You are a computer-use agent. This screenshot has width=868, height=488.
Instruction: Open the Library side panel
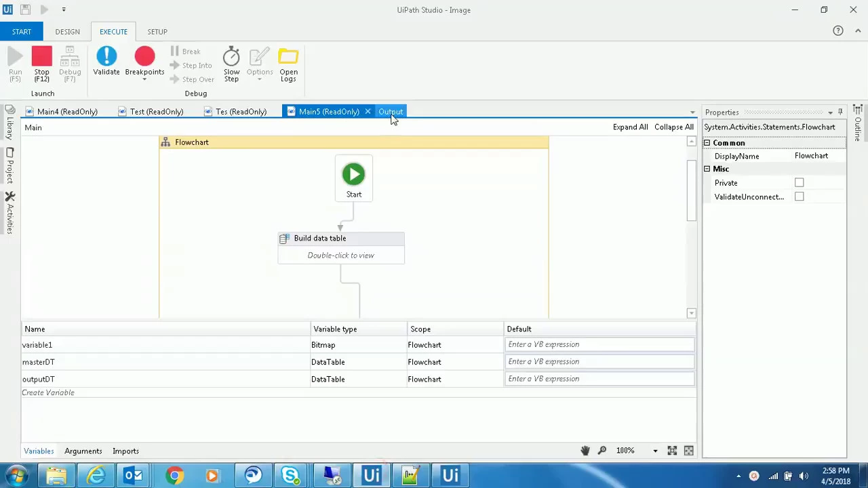(x=9, y=122)
